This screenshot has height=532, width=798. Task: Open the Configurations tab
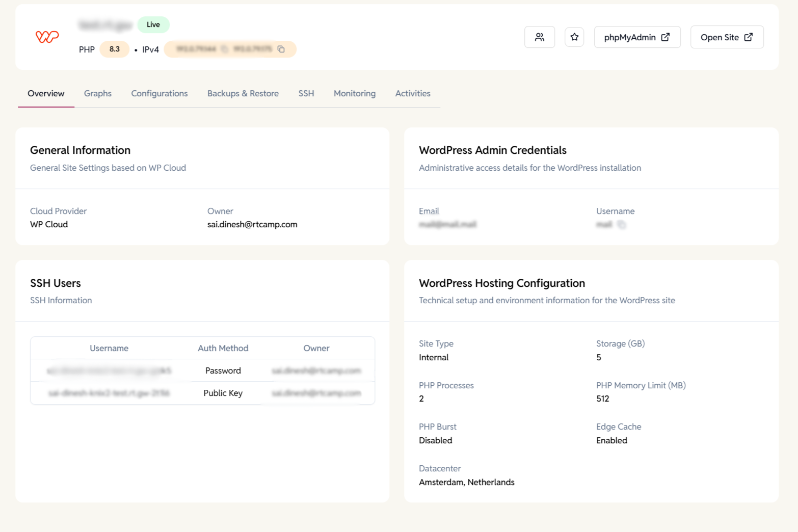pos(159,93)
